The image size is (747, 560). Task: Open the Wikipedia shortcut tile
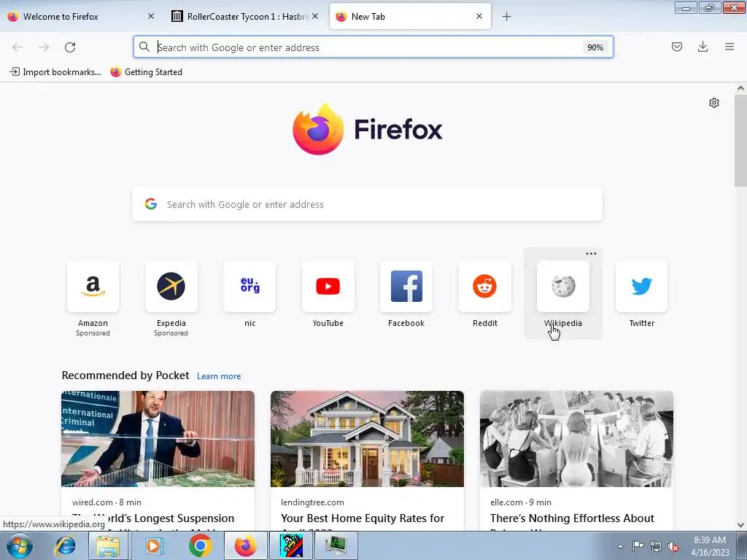pyautogui.click(x=563, y=286)
